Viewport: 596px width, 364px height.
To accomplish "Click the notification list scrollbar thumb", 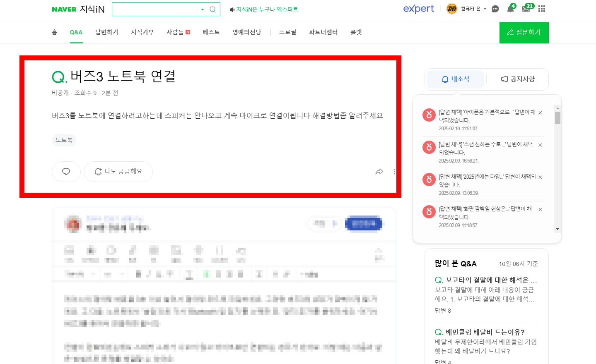I will (x=557, y=118).
